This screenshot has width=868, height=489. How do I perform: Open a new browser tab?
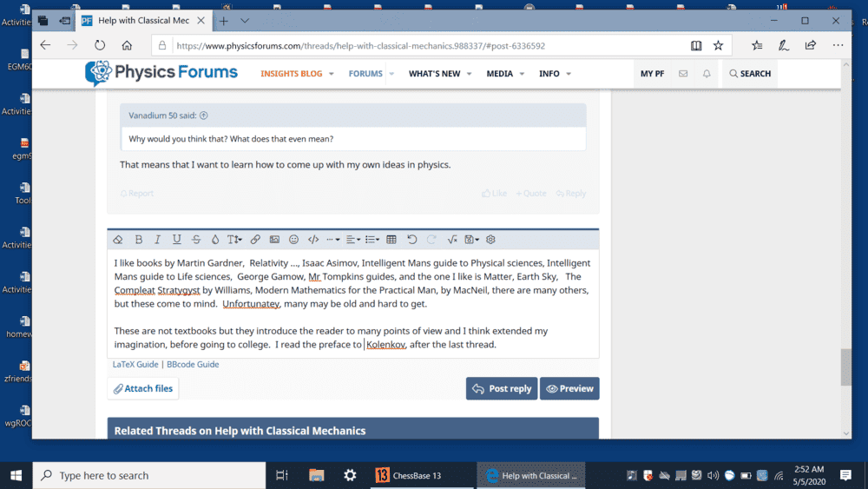click(x=224, y=21)
